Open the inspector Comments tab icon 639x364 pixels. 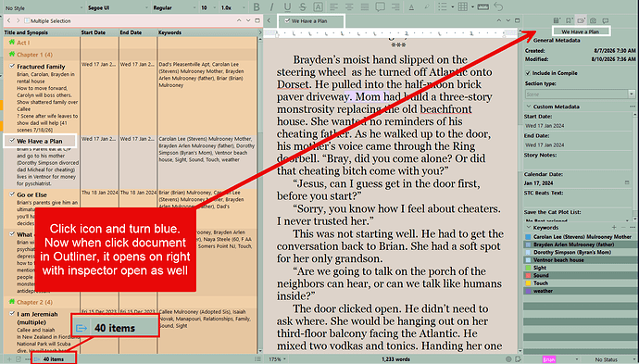coord(606,20)
